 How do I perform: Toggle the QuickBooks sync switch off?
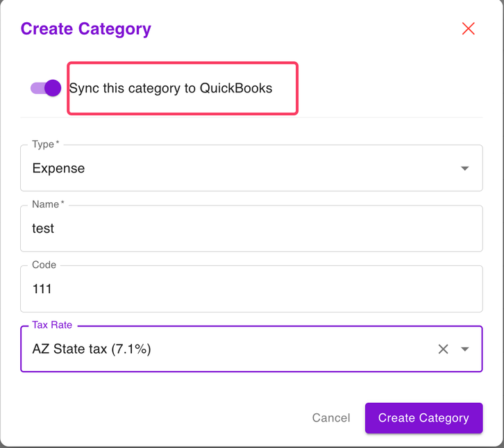pos(46,88)
